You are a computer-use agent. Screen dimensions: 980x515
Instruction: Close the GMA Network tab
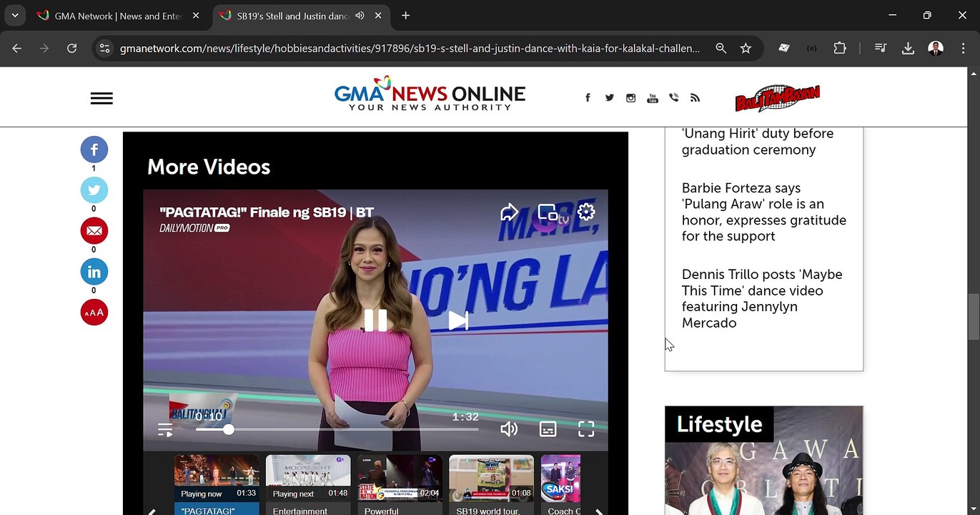tap(196, 16)
